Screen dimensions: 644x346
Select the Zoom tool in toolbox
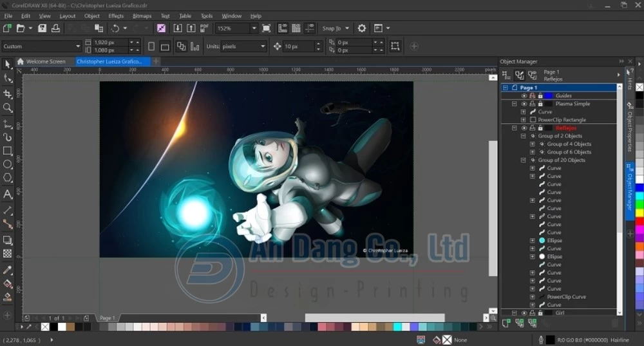[7, 108]
